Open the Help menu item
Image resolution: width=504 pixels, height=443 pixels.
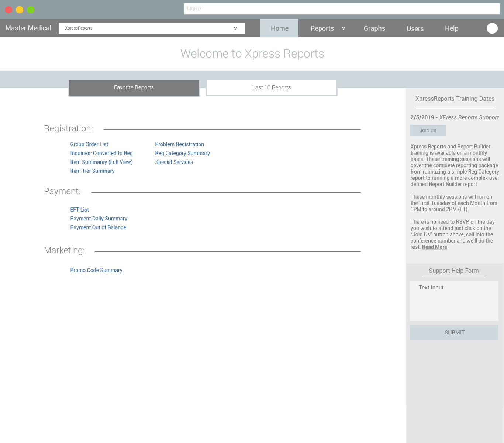(x=451, y=28)
